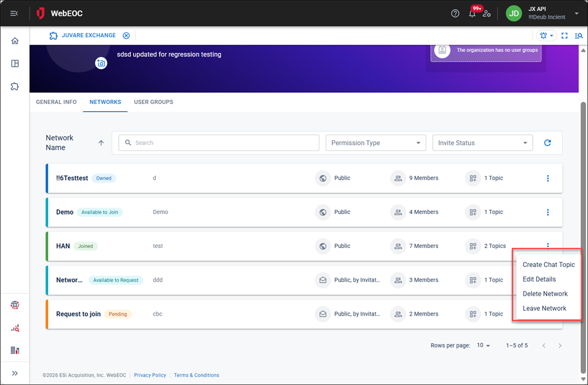Open the chart search sidebar icon

(x=15, y=328)
